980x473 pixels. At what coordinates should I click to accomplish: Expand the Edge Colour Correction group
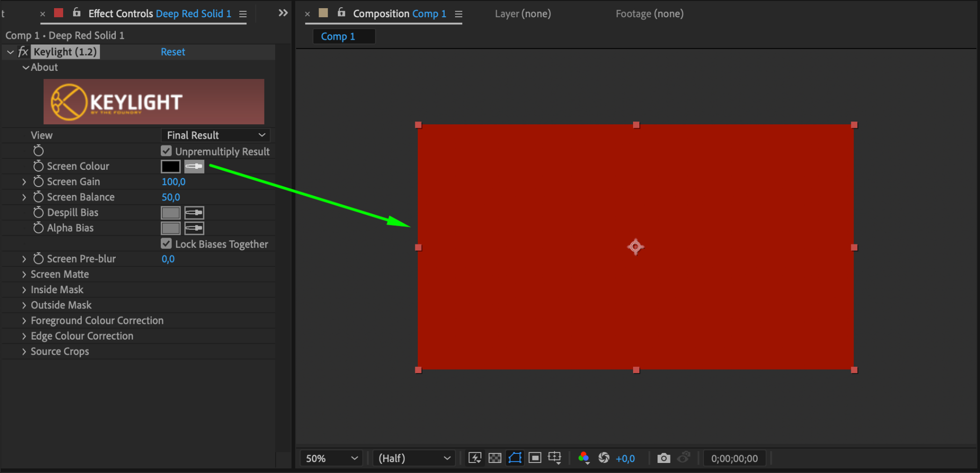click(24, 336)
